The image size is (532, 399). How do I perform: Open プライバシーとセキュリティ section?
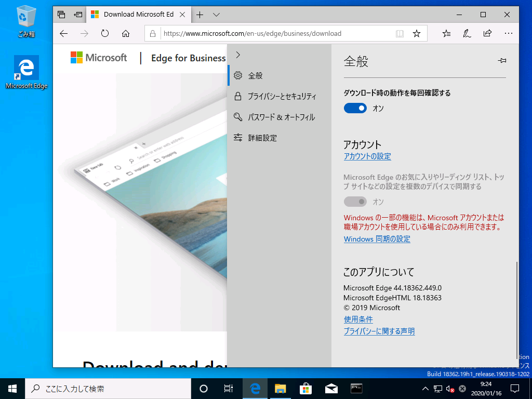point(279,96)
